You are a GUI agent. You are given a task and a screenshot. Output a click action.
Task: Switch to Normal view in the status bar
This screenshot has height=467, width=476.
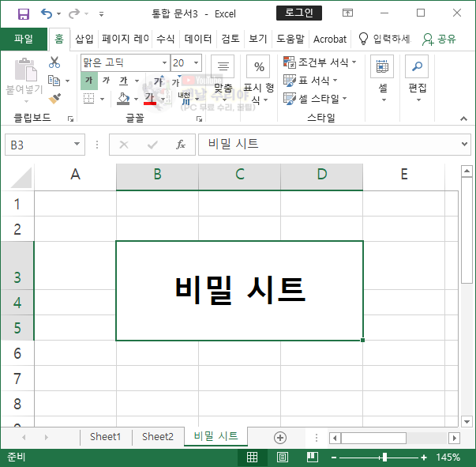[x=252, y=457]
